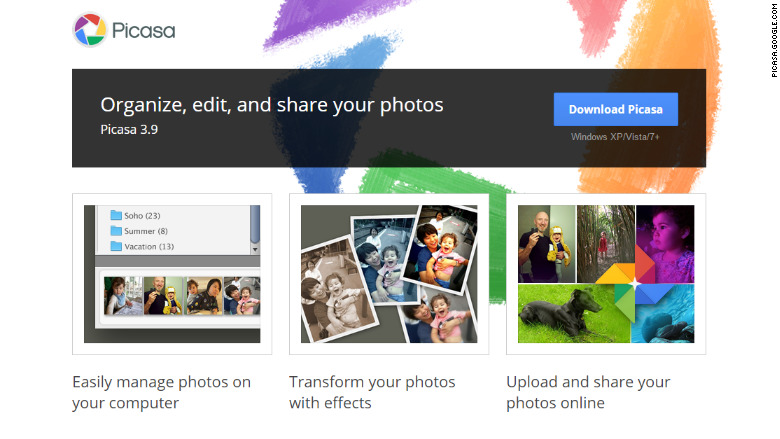Click the Windows XP/Vista/7+ text under download
Screen dimensions: 780x439
615,136
